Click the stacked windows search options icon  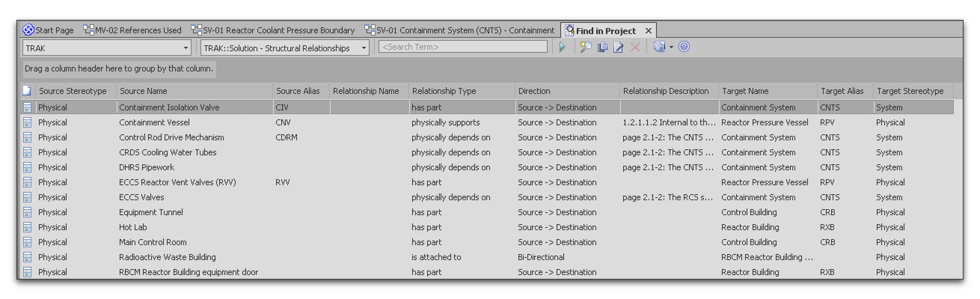(x=659, y=47)
